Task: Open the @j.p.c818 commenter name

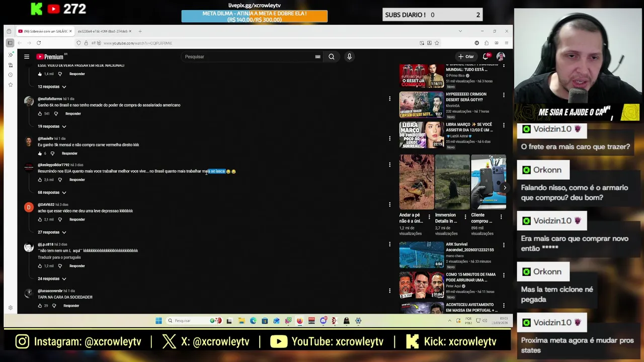Action: pos(45,244)
